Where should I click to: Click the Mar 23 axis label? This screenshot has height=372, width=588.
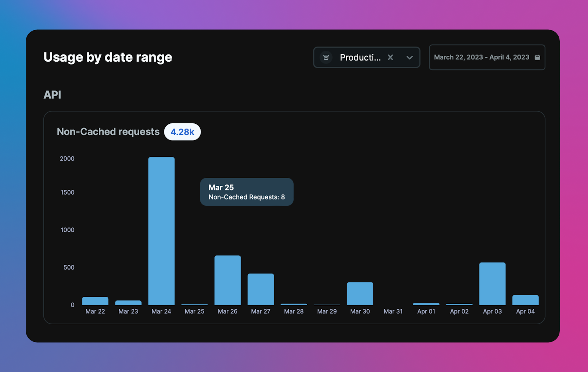click(x=128, y=311)
